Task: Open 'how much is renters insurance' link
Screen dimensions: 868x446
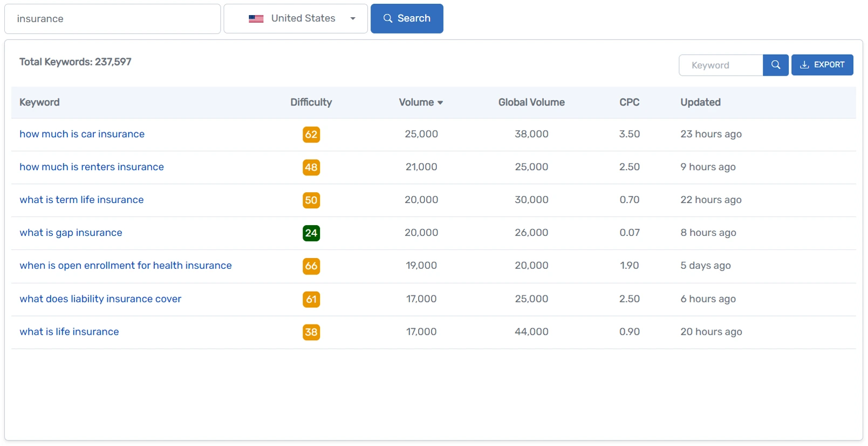Action: point(92,167)
